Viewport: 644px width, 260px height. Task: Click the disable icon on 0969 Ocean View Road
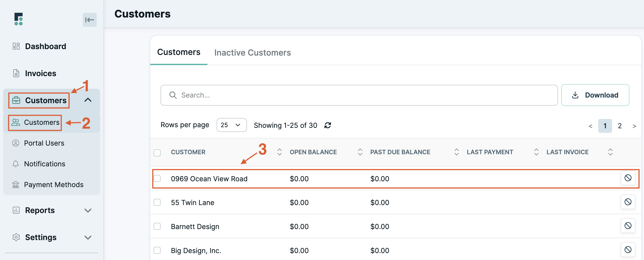tap(628, 178)
